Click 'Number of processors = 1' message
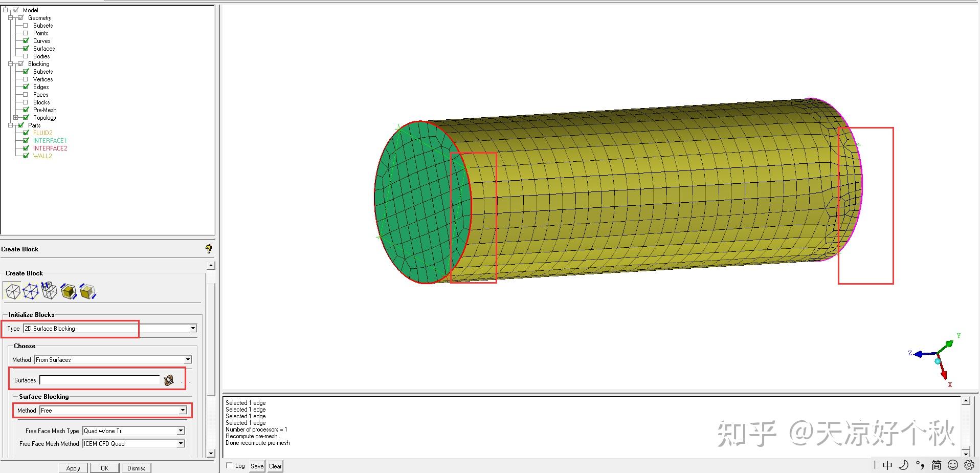The width and height of the screenshot is (980, 473). [256, 429]
